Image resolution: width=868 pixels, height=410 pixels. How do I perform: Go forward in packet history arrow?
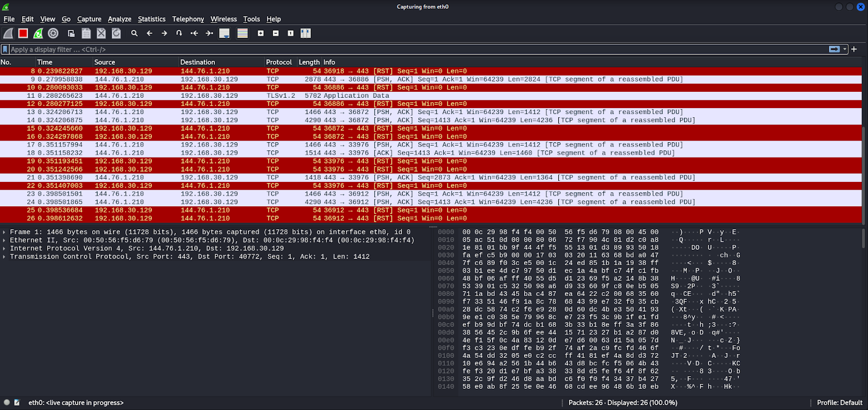164,34
